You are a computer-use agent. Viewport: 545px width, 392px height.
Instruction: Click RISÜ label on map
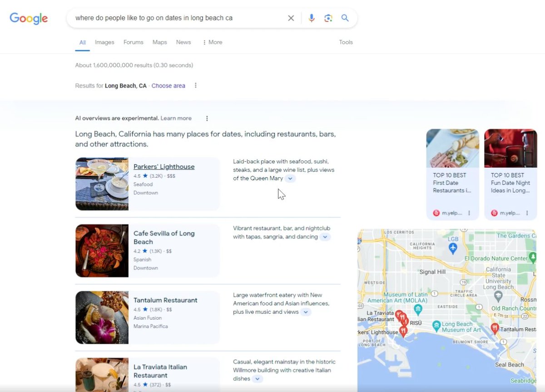point(416,323)
